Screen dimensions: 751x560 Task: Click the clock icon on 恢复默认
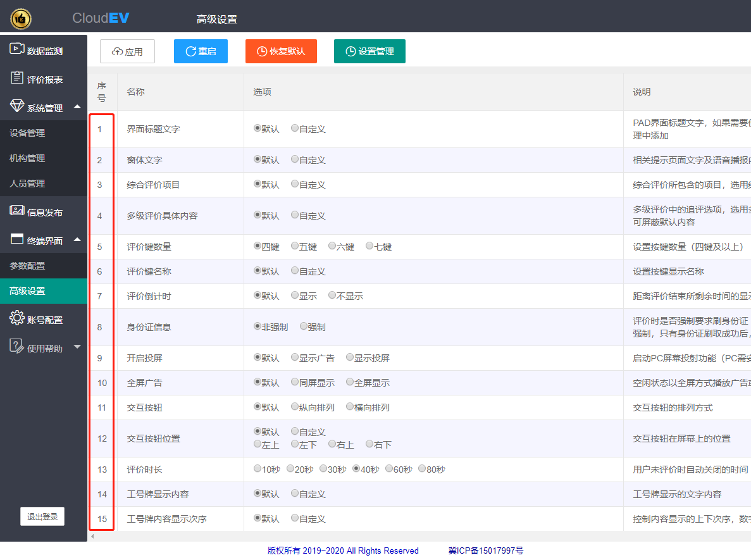tap(262, 51)
